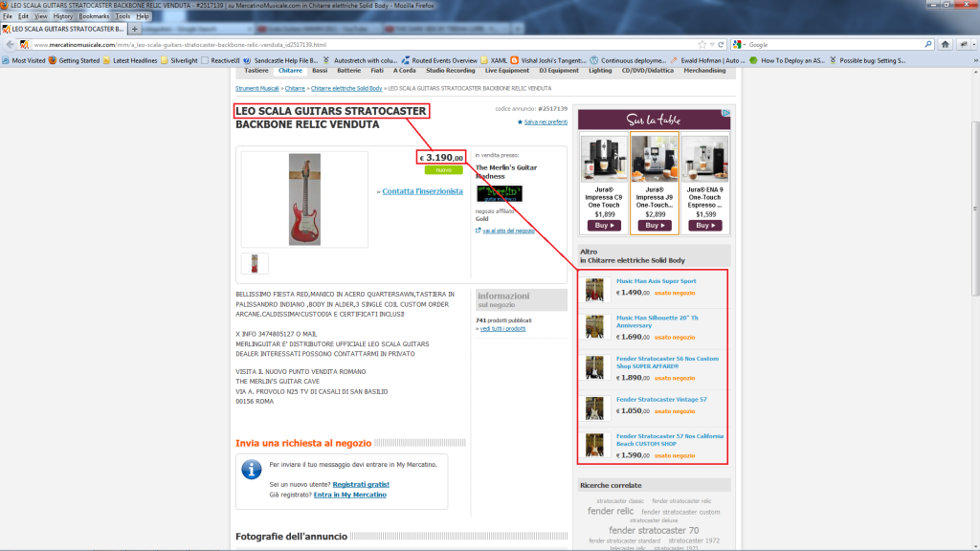Click the address bar URL field
Screen dimensions: 980x551
(363, 44)
